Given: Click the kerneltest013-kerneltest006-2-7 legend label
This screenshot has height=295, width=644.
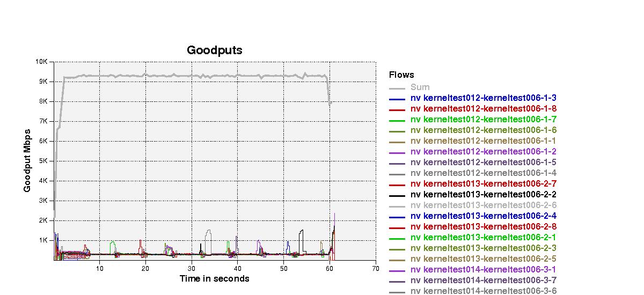Looking at the screenshot, I should [x=483, y=184].
